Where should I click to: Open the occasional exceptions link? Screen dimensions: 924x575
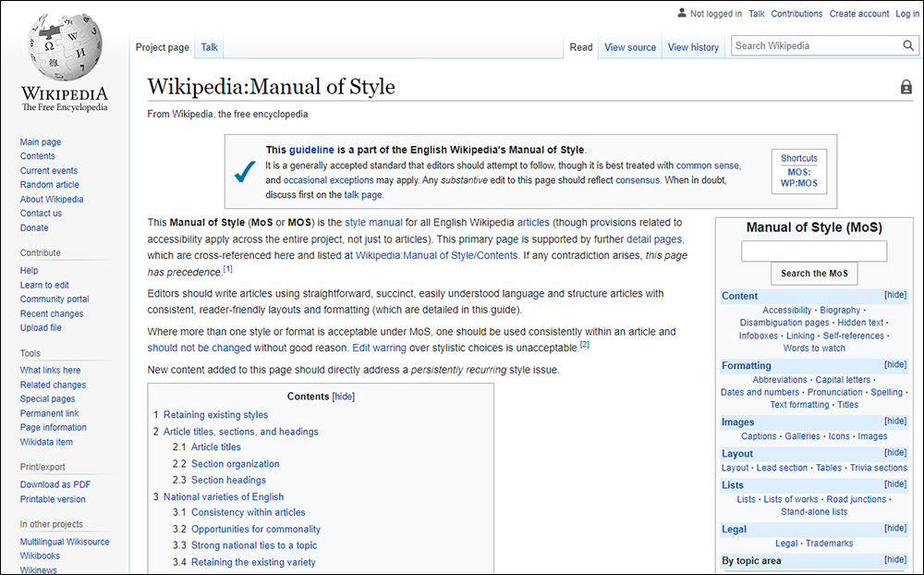328,180
